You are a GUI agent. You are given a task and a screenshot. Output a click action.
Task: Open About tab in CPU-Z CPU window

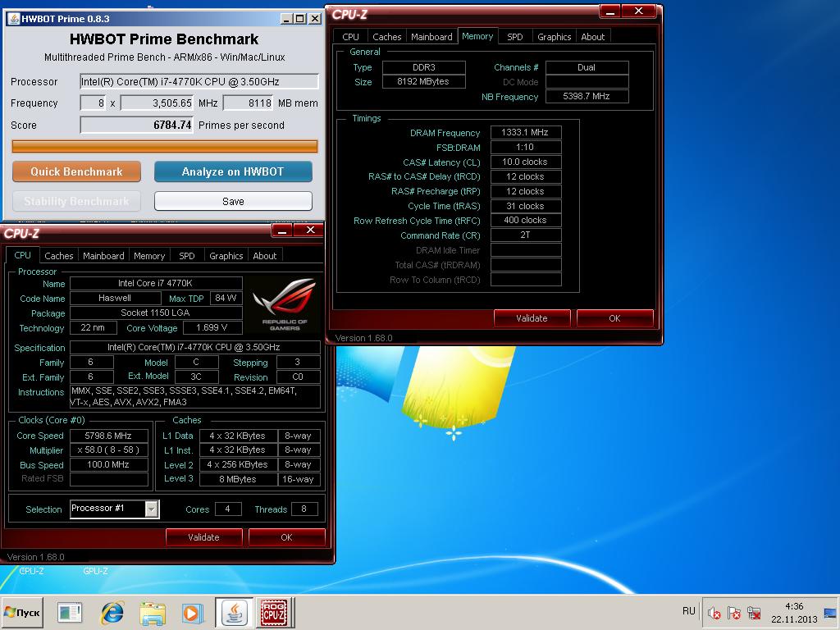pyautogui.click(x=265, y=256)
